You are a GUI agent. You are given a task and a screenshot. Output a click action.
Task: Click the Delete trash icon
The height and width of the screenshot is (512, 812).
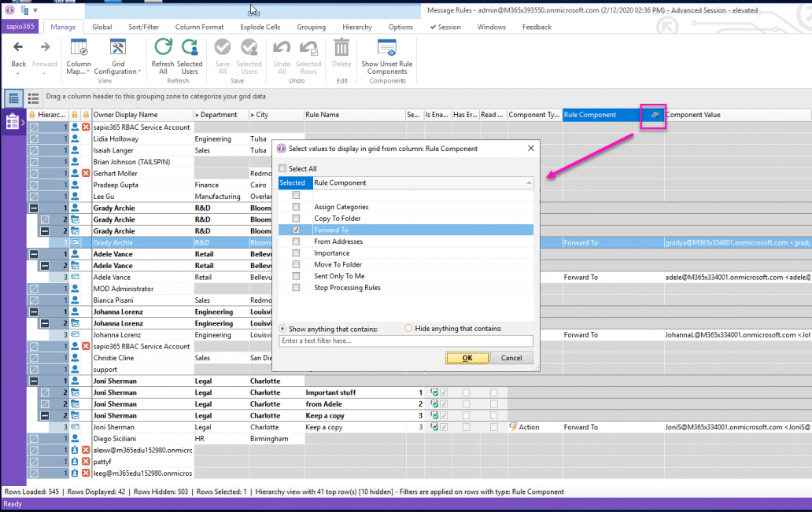pyautogui.click(x=341, y=48)
